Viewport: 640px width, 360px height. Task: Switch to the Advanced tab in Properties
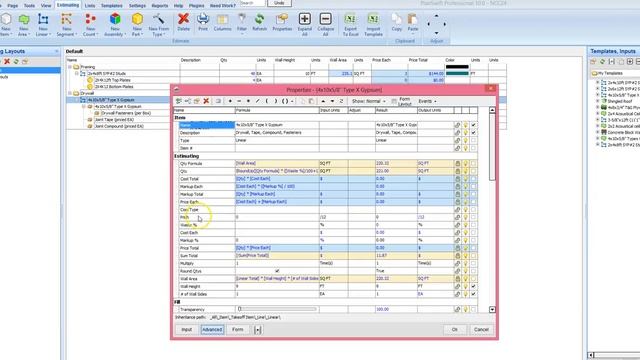pyautogui.click(x=212, y=329)
